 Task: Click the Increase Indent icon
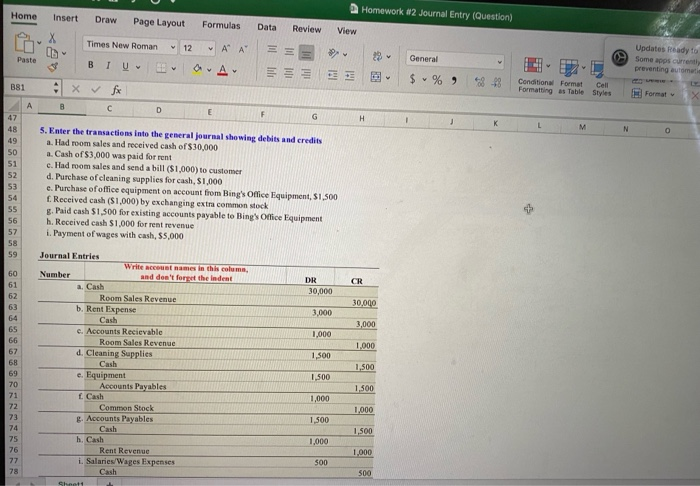(x=350, y=76)
